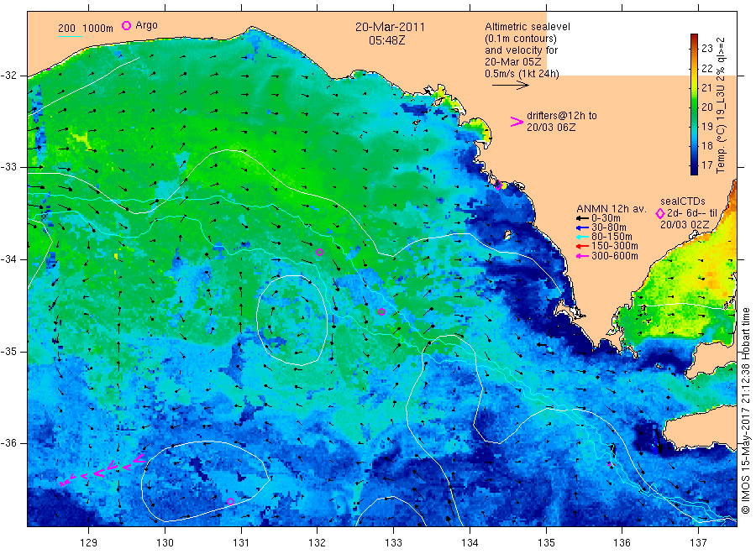Click the 'Altimetric sealevel' heading
Viewport: 756px width, 554px height.
[x=528, y=27]
